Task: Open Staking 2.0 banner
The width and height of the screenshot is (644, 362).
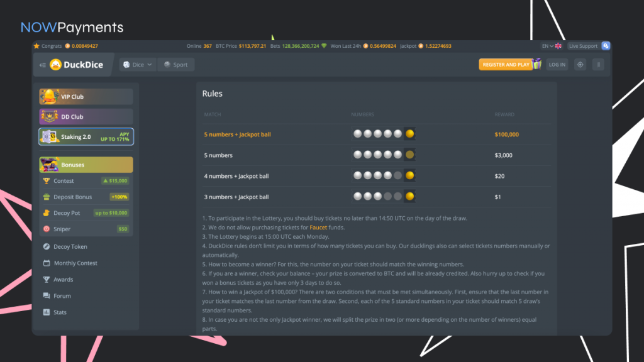Action: (x=86, y=136)
